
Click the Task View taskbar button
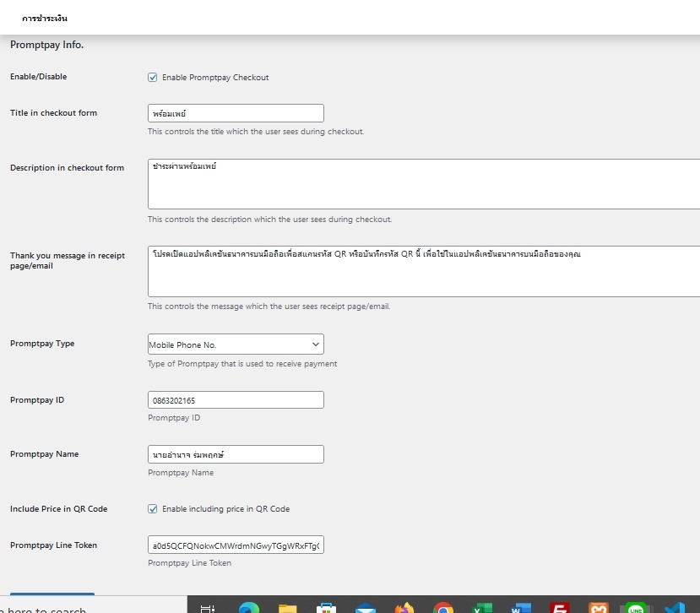point(208,607)
